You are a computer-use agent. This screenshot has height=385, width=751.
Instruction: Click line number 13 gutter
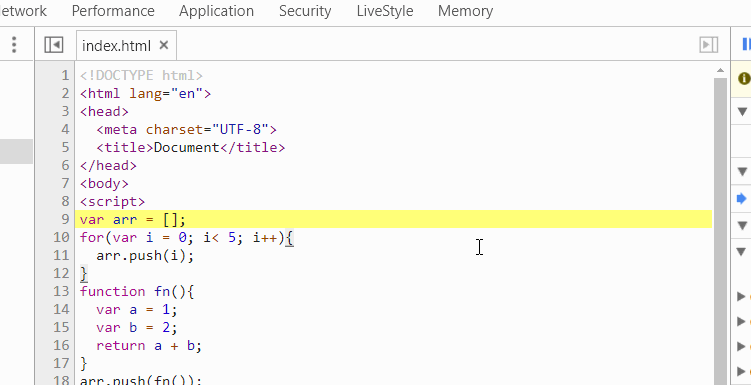tap(61, 292)
